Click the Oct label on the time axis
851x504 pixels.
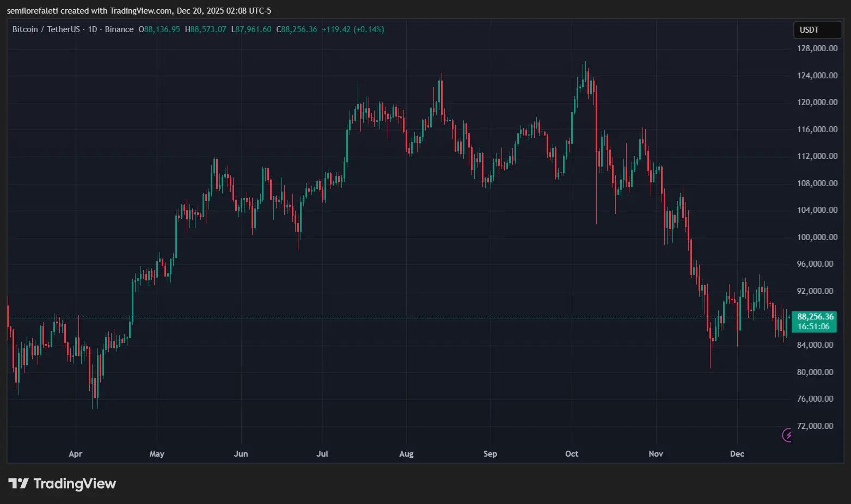(572, 453)
